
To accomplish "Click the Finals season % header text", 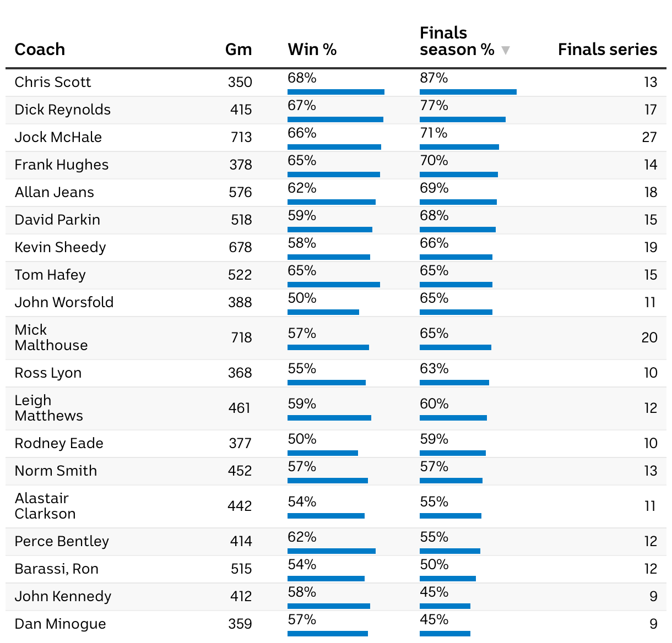I will pos(457,42).
